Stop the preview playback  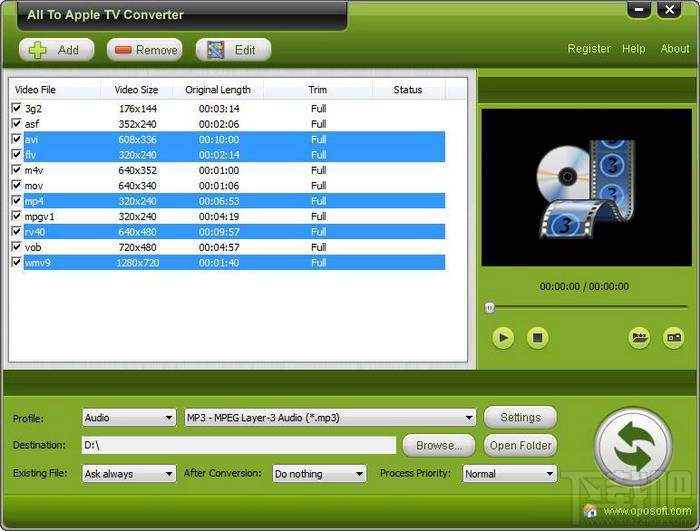click(538, 338)
